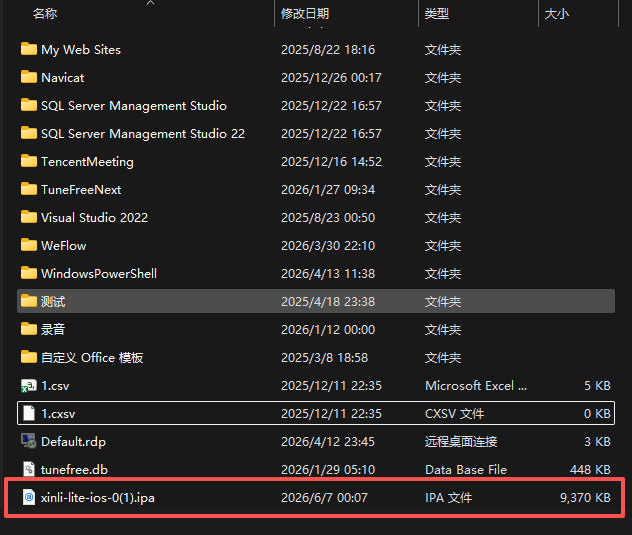632x535 pixels.
Task: Select the file name tunefree.db
Action: click(x=75, y=469)
